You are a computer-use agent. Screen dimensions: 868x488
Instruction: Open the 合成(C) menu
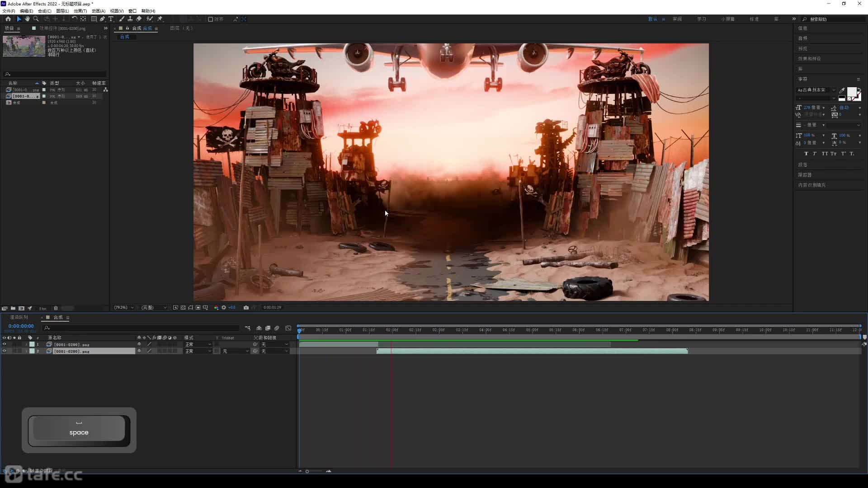click(45, 11)
